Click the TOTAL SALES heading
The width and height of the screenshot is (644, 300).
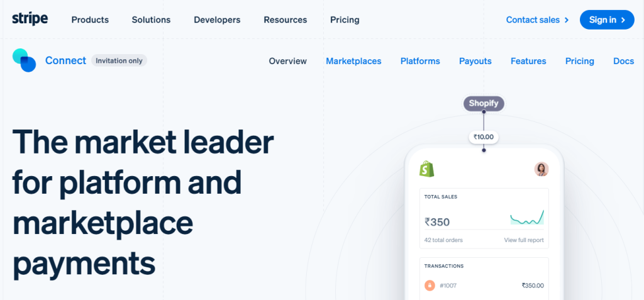[x=441, y=197]
